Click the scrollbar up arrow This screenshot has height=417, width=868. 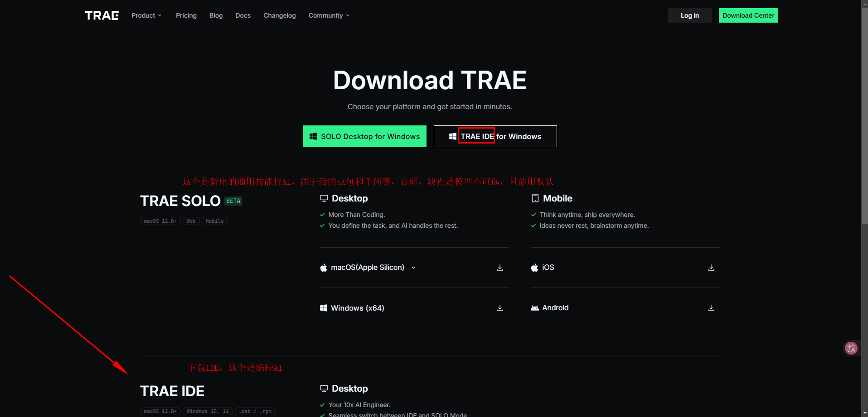(x=864, y=3)
